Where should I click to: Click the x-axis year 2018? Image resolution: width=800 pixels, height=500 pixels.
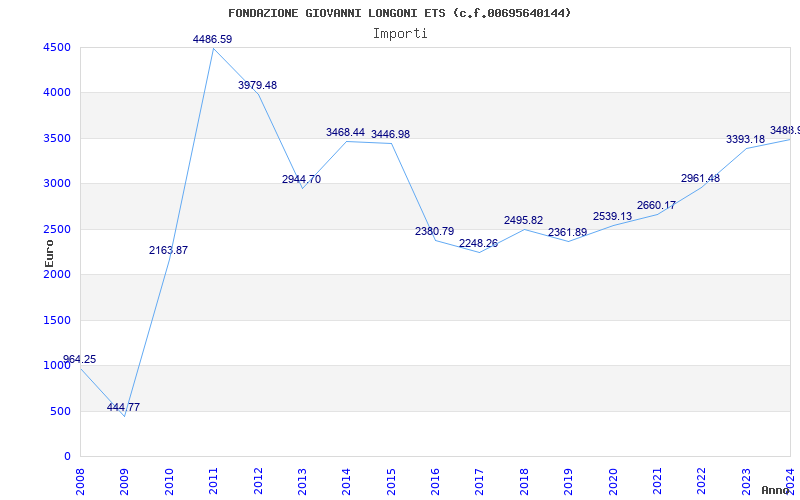[x=524, y=481]
